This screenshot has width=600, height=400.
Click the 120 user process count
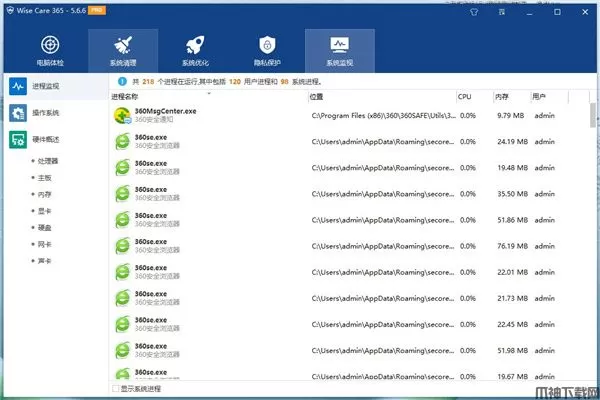pos(235,82)
